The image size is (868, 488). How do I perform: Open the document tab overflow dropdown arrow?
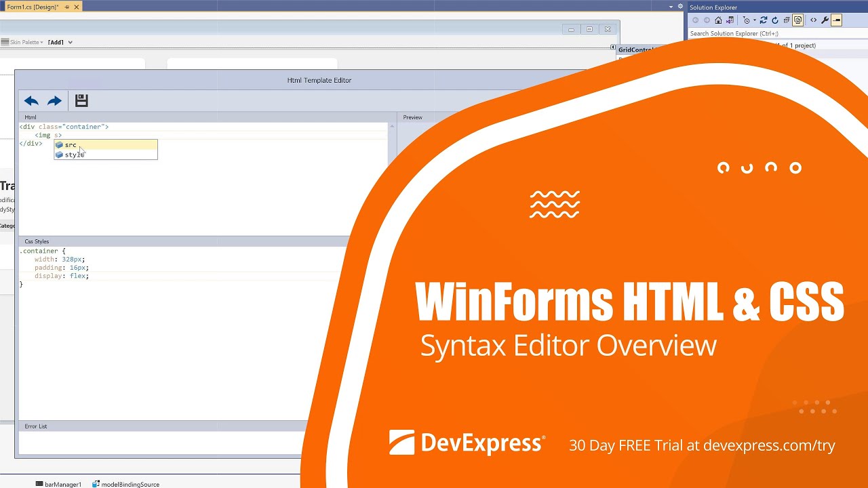[671, 6]
